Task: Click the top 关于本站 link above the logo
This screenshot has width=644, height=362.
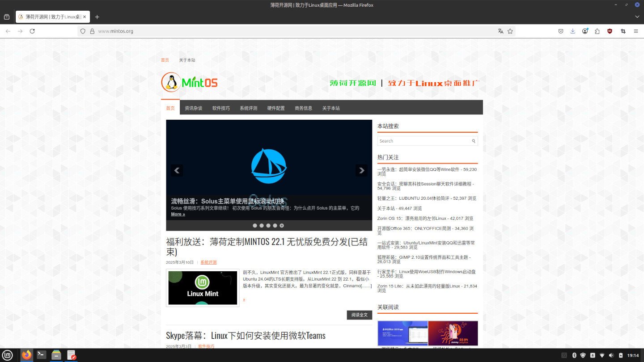Action: coord(187,60)
